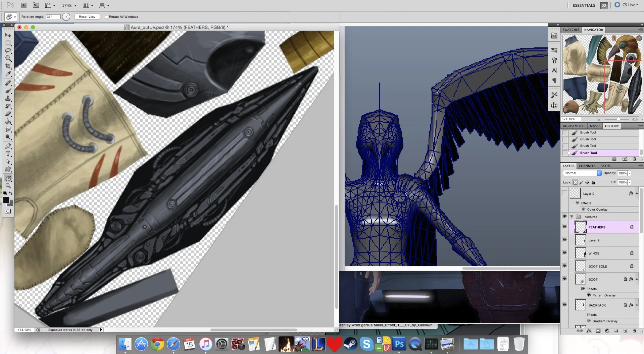644x354 pixels.
Task: Hide the WINGS layer
Action: (x=564, y=253)
